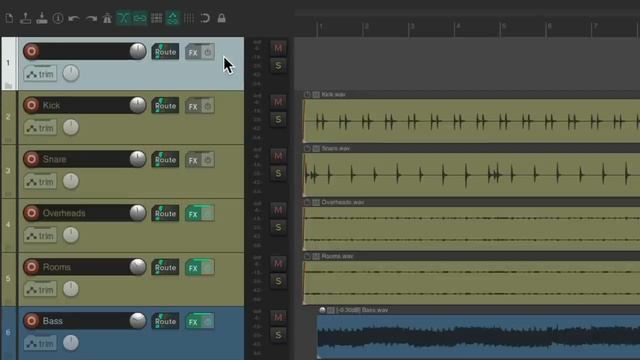Click the Open project toolbar icon
Screen dimensions: 640x360
coord(26,18)
